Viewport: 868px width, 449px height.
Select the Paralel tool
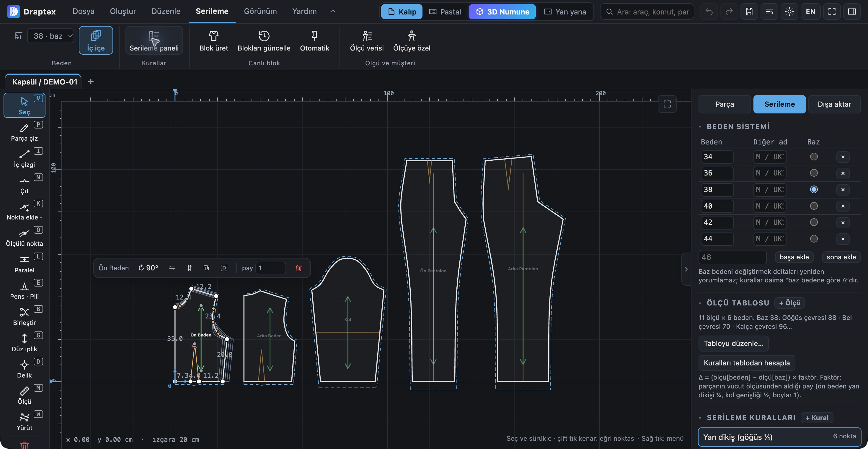point(24,263)
